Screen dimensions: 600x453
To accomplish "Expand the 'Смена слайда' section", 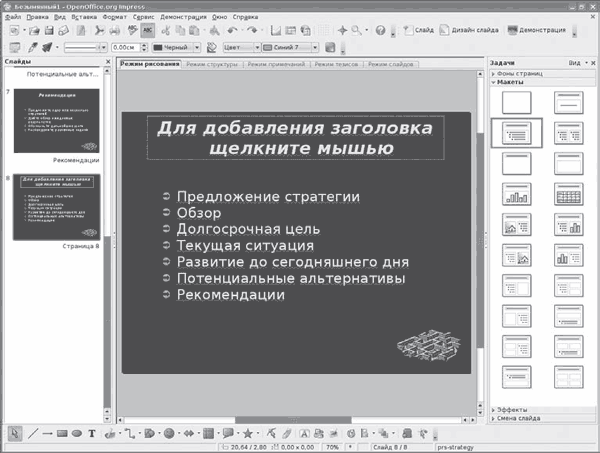I will (x=522, y=418).
